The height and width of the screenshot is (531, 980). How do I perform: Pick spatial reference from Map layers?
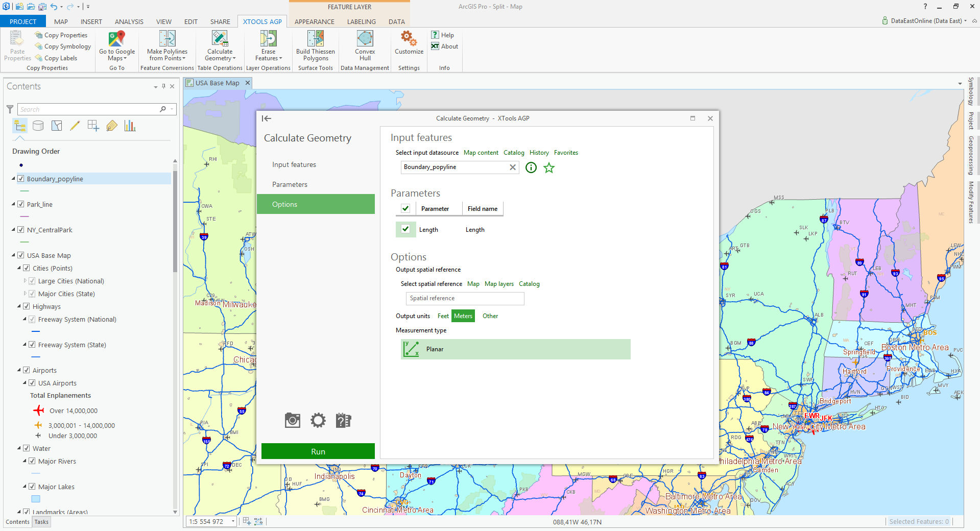499,284
